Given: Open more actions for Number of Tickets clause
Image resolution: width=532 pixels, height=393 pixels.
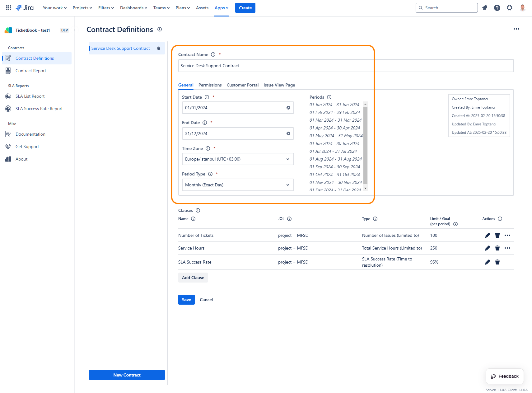Looking at the screenshot, I should [507, 235].
